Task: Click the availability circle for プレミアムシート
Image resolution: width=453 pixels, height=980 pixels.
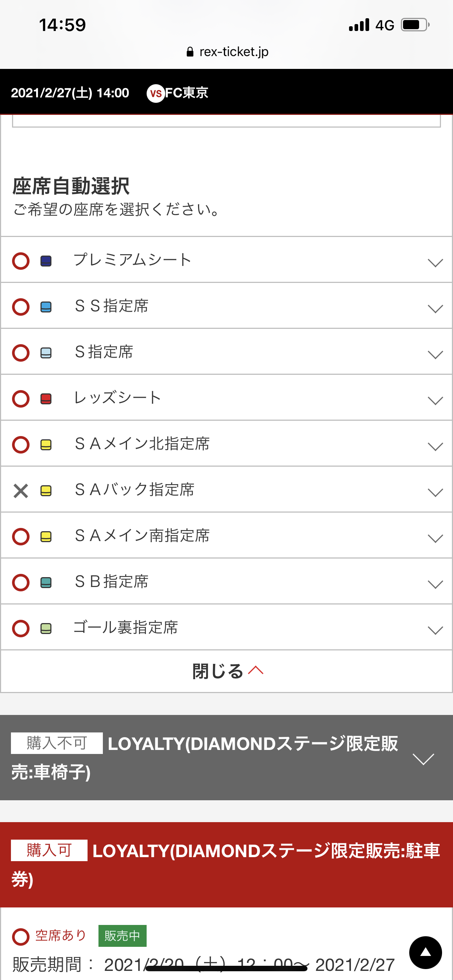Action: pyautogui.click(x=21, y=261)
